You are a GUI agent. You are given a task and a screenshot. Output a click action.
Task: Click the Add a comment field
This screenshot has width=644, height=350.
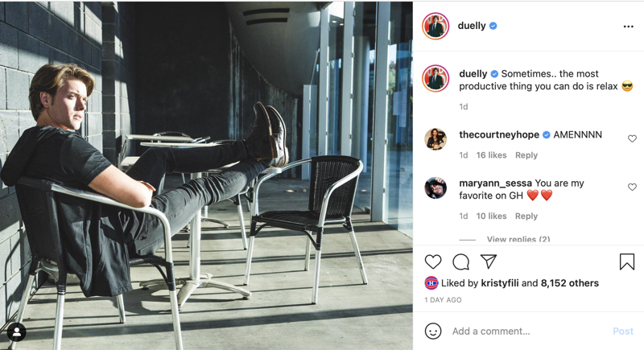[528, 331]
